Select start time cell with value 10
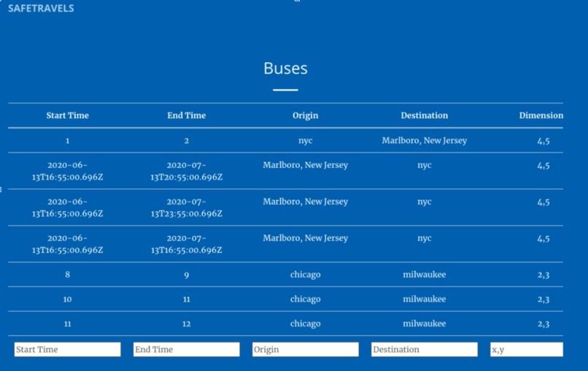 [68, 299]
